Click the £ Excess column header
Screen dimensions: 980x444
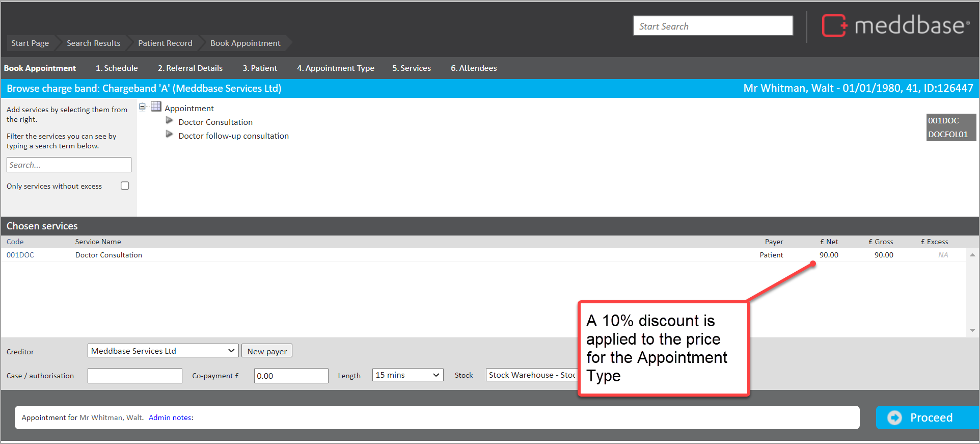(x=934, y=242)
